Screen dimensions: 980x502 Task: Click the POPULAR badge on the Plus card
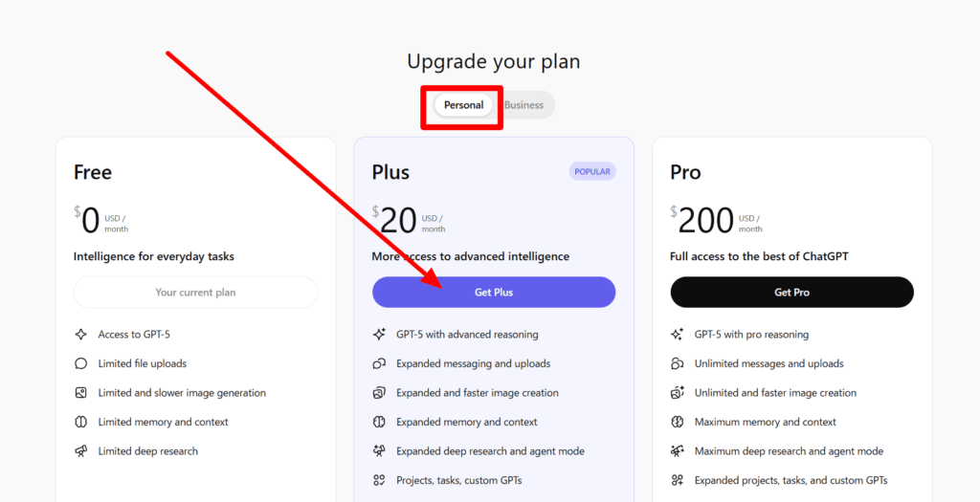pos(592,171)
